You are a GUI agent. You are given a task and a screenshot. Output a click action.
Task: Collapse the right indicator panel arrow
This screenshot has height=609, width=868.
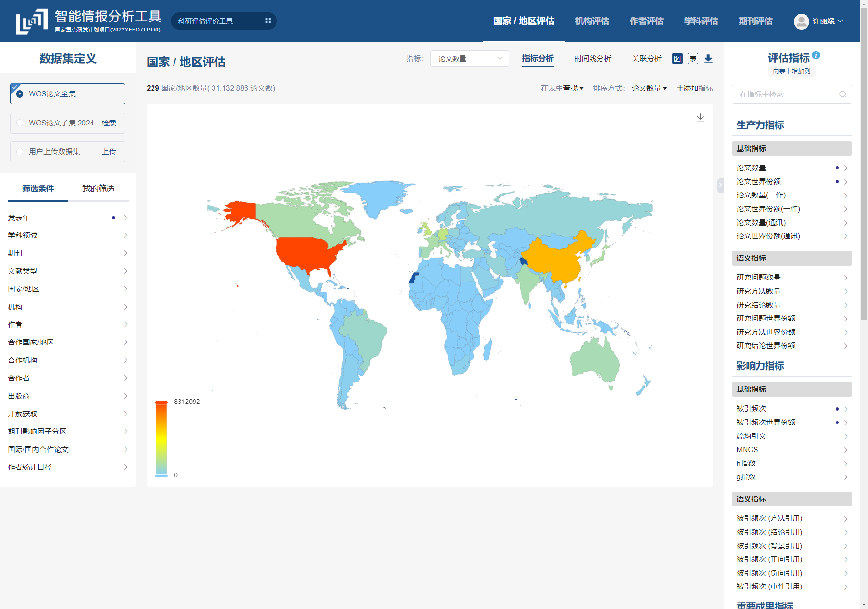[720, 185]
